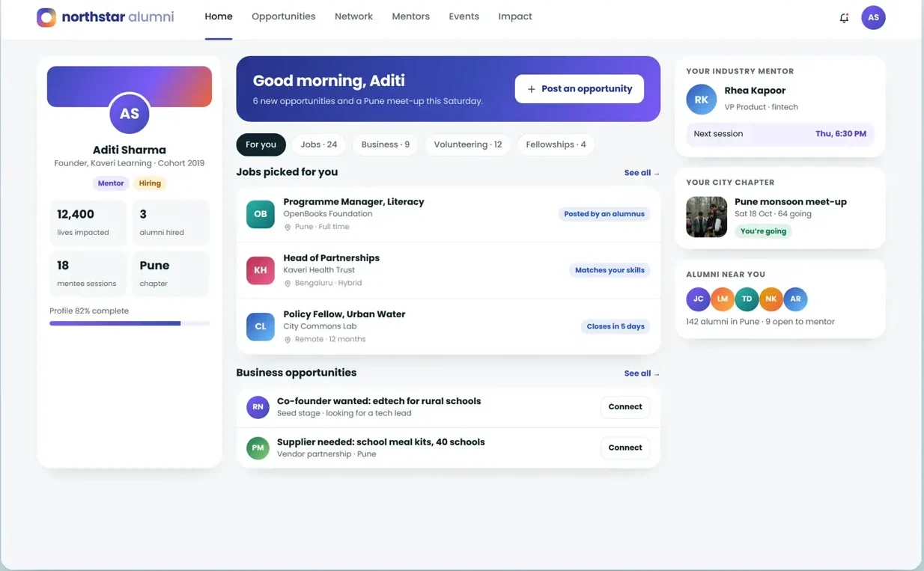
Task: Select the For you filter tab
Action: [261, 144]
